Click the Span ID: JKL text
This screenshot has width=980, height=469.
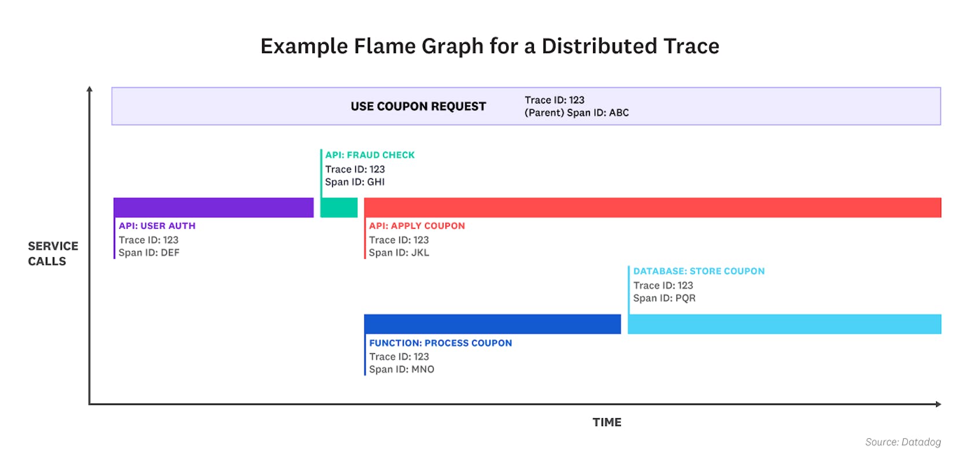click(399, 253)
